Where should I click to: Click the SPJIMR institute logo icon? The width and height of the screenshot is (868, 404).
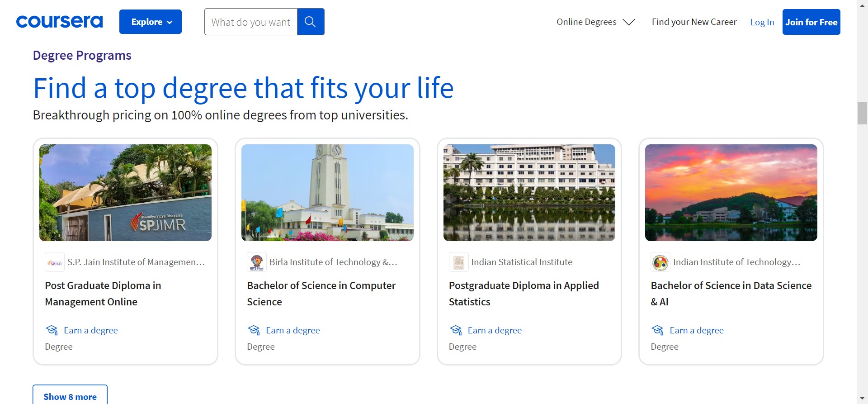55,262
